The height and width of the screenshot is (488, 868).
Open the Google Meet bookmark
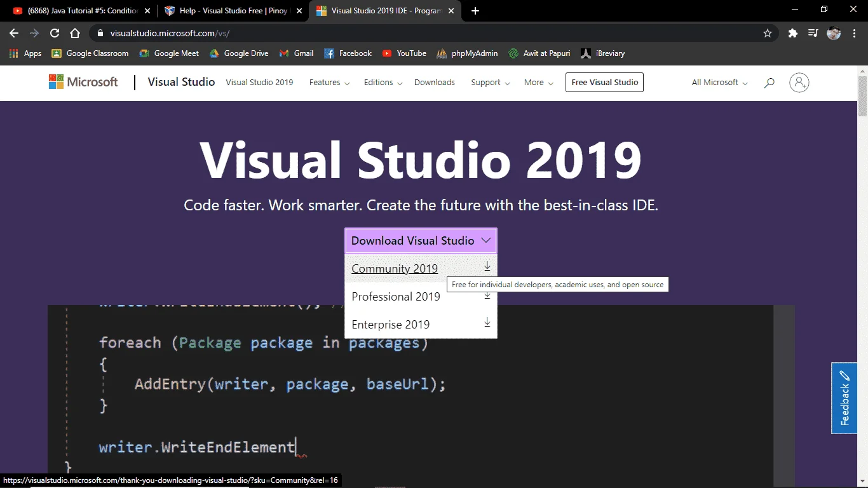169,53
